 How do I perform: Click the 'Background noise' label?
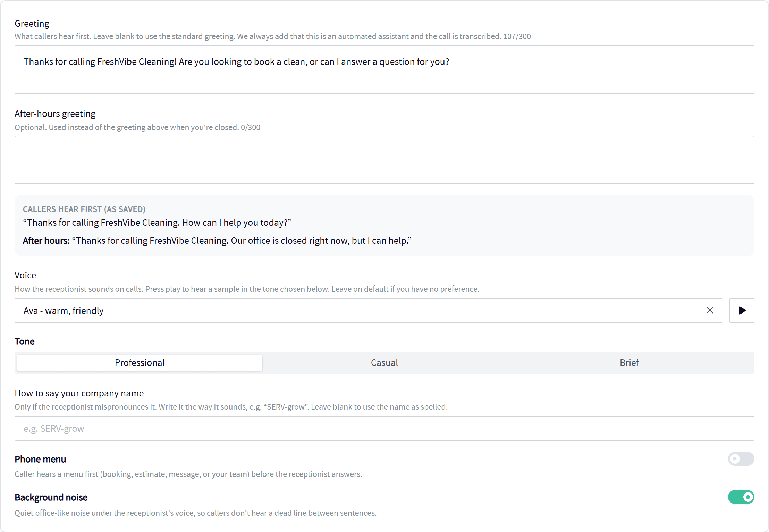coord(51,497)
